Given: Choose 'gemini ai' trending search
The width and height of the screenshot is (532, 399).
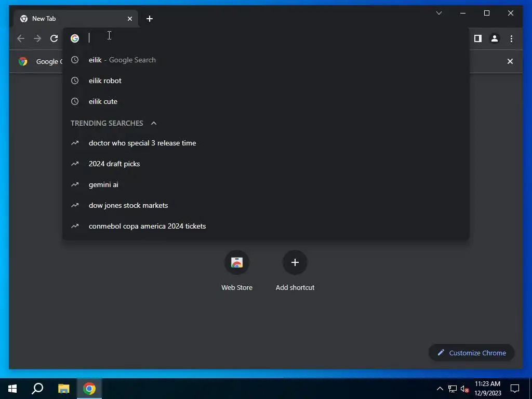Looking at the screenshot, I should tap(266, 184).
